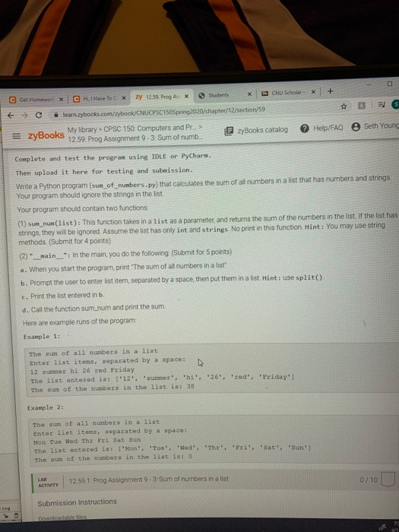Click the 0 / 10 score badge
Screen dimensions: 399x532
tap(369, 480)
